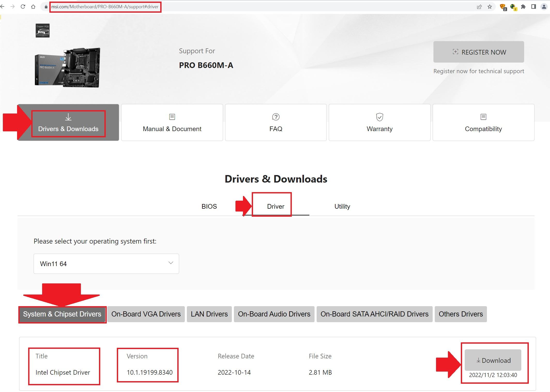
Task: Switch to the Driver tab
Action: coord(276,206)
